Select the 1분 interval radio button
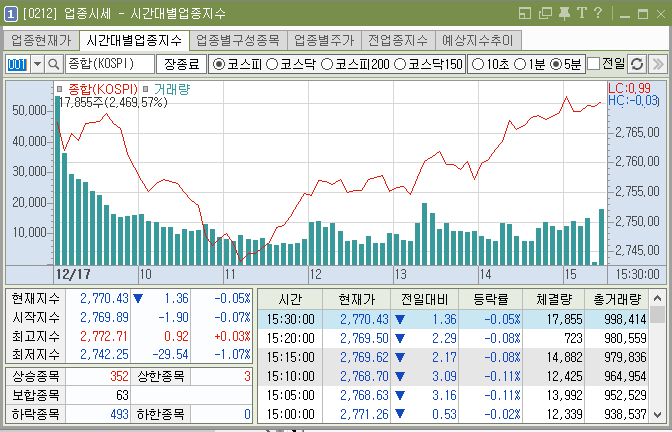The width and height of the screenshot is (672, 432). pyautogui.click(x=520, y=65)
